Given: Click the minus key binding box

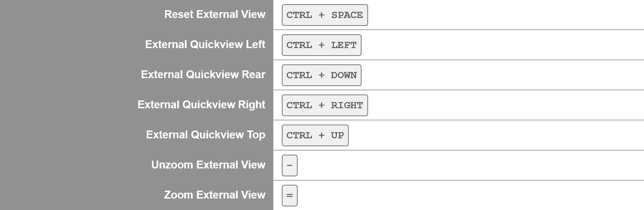Looking at the screenshot, I should pyautogui.click(x=289, y=166).
